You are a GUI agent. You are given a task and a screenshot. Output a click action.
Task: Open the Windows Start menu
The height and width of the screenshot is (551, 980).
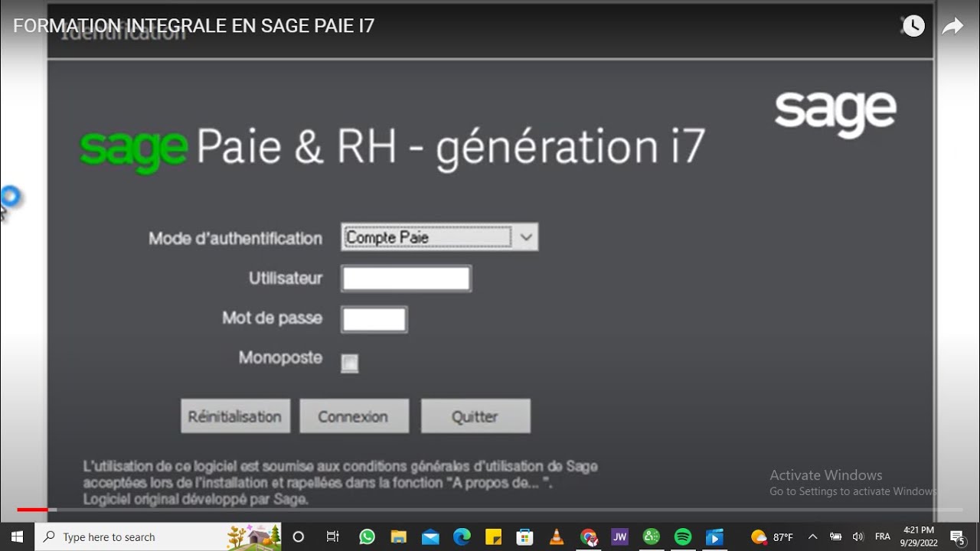pyautogui.click(x=17, y=536)
